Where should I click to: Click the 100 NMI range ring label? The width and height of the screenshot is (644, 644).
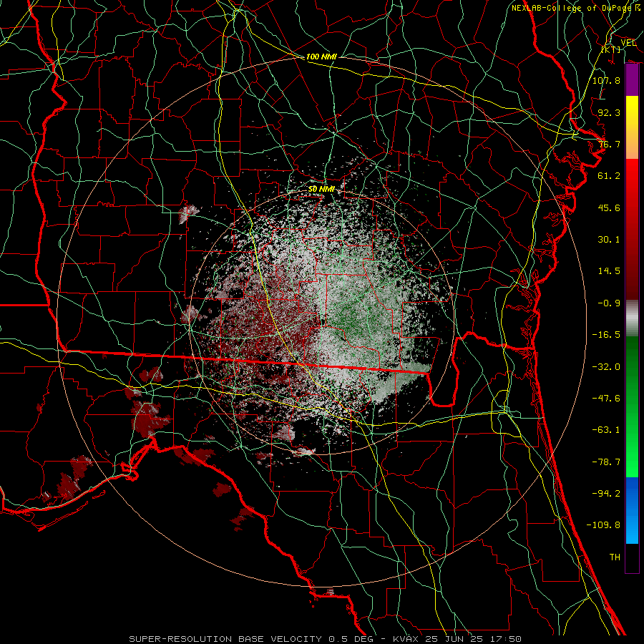point(321,57)
